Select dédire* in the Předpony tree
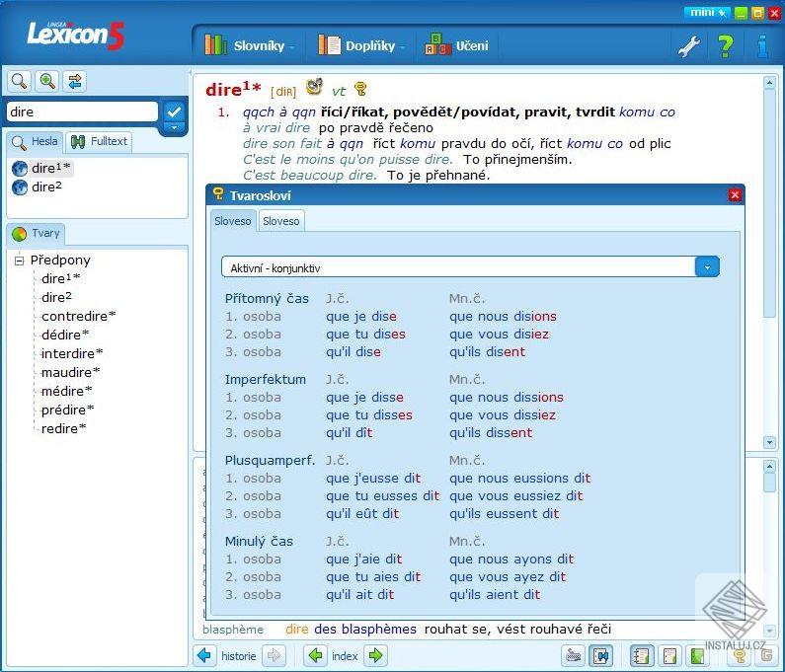Viewport: 785px width, 672px height. pyautogui.click(x=65, y=335)
